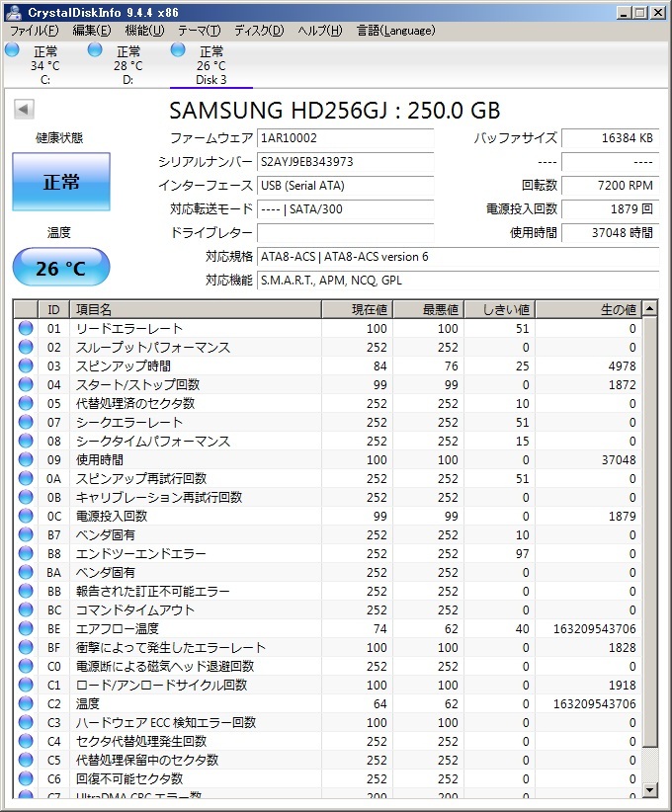672x812 pixels.
Task: Click the 項目名 column header
Action: [196, 309]
